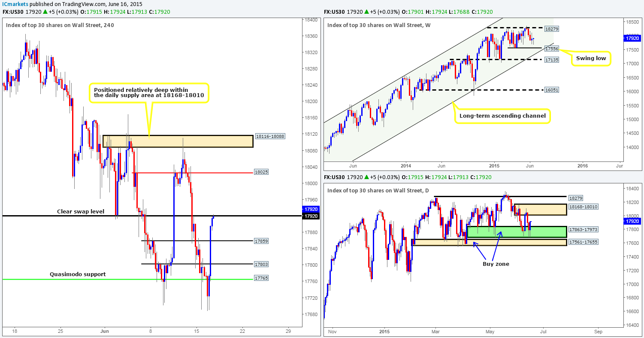Select the 'Index of top 30 shares on Wall Street, 240' title

tap(60, 25)
